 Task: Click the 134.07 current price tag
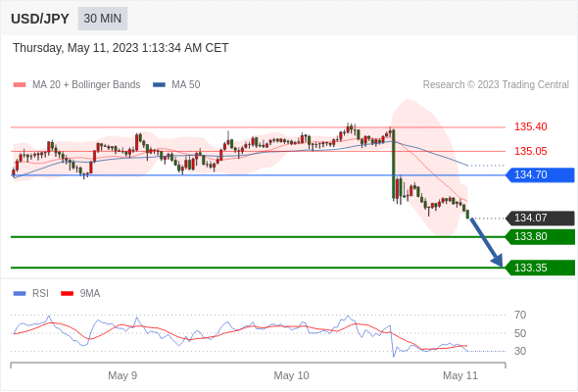click(540, 218)
